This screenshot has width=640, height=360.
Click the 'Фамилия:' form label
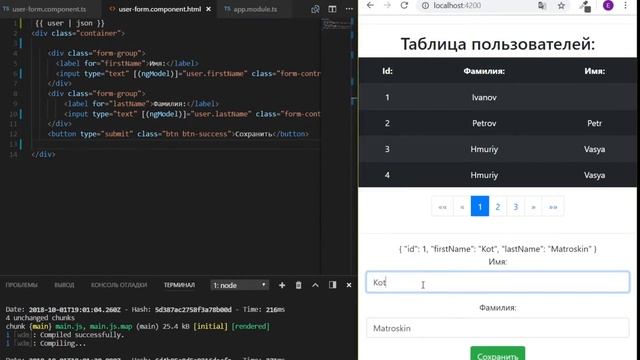pyautogui.click(x=498, y=308)
